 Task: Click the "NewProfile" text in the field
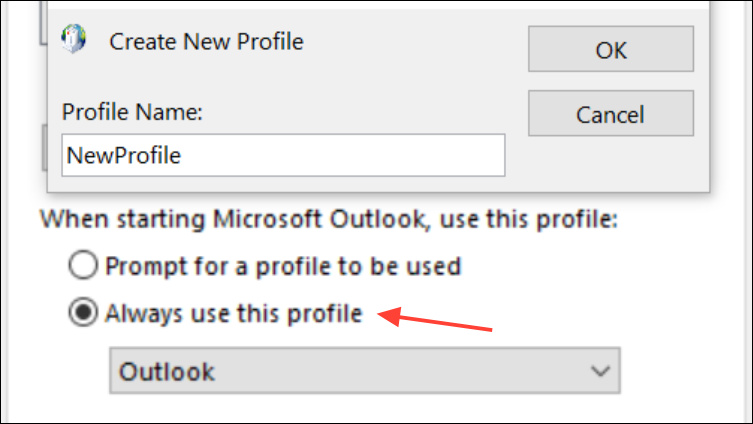click(125, 155)
